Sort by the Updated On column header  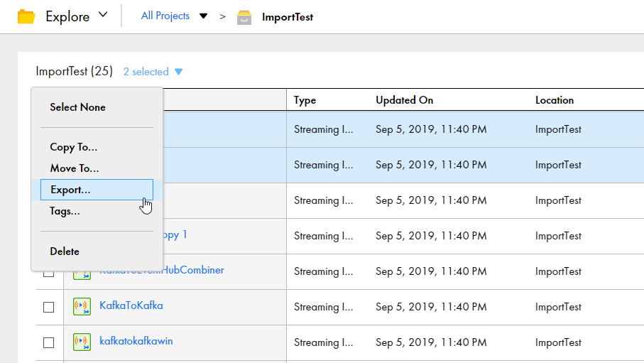[x=404, y=100]
